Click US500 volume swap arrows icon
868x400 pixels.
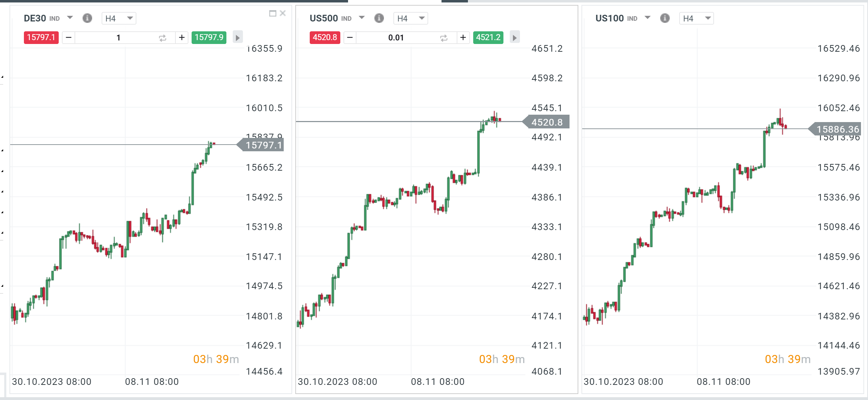click(x=444, y=38)
